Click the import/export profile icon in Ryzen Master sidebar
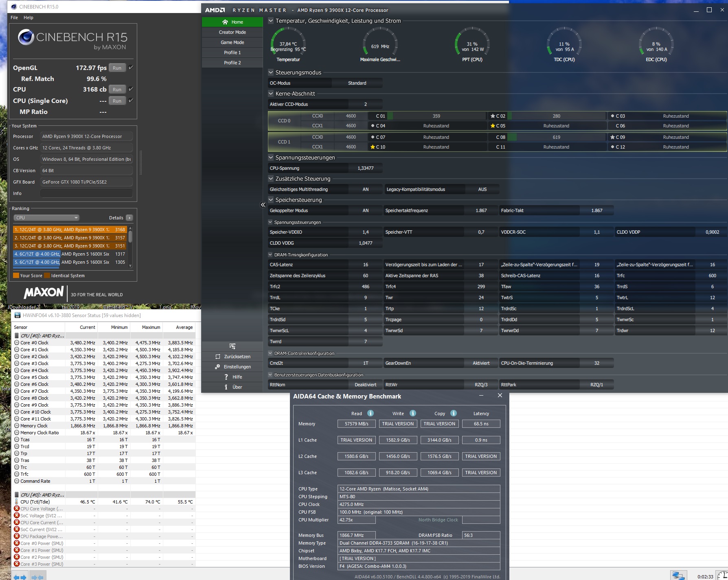 [232, 346]
